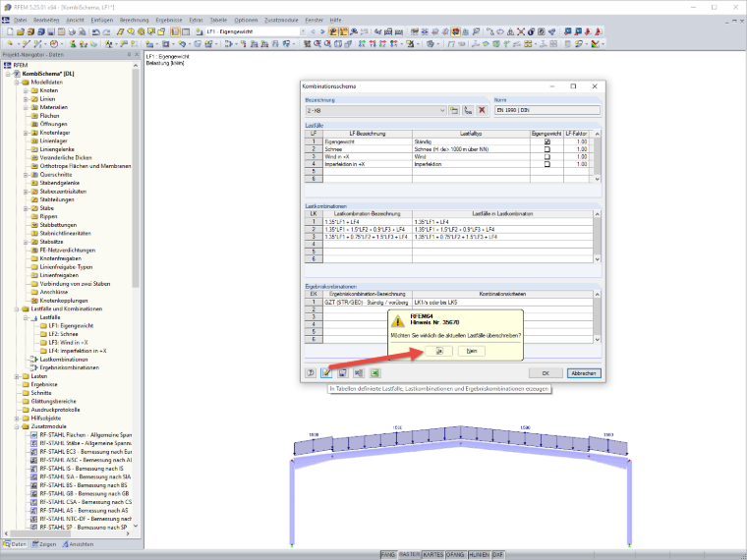
Task: Click the Undo arrow icon in the main toolbar
Action: coord(96,31)
